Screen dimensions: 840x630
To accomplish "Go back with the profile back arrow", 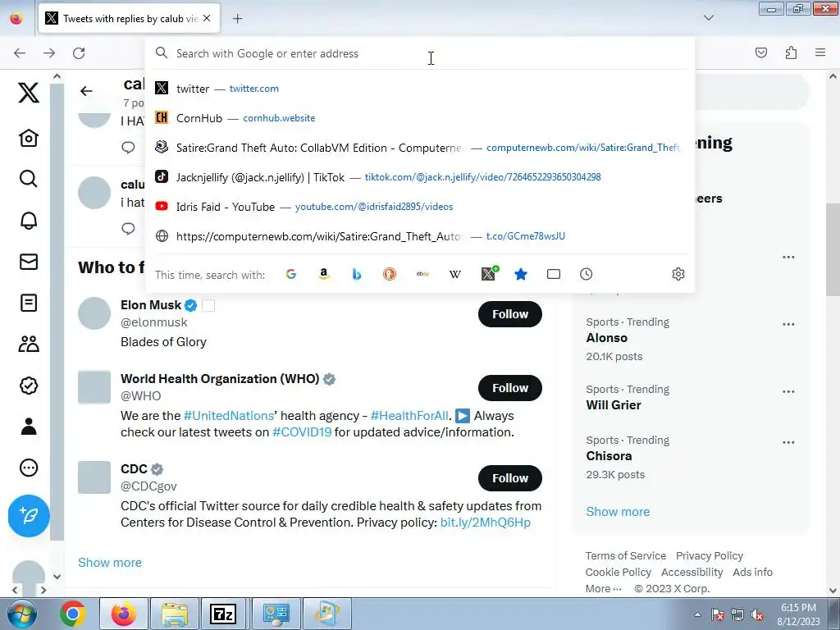I will 86,91.
